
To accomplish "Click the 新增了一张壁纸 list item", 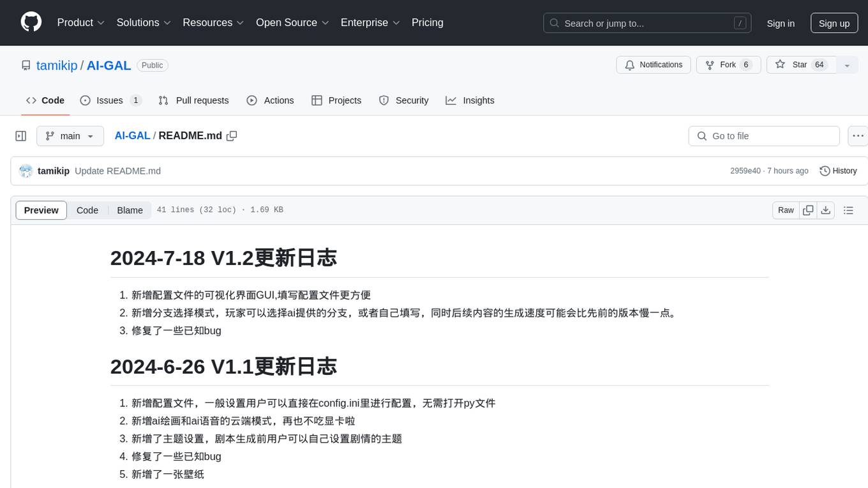I will (x=168, y=474).
